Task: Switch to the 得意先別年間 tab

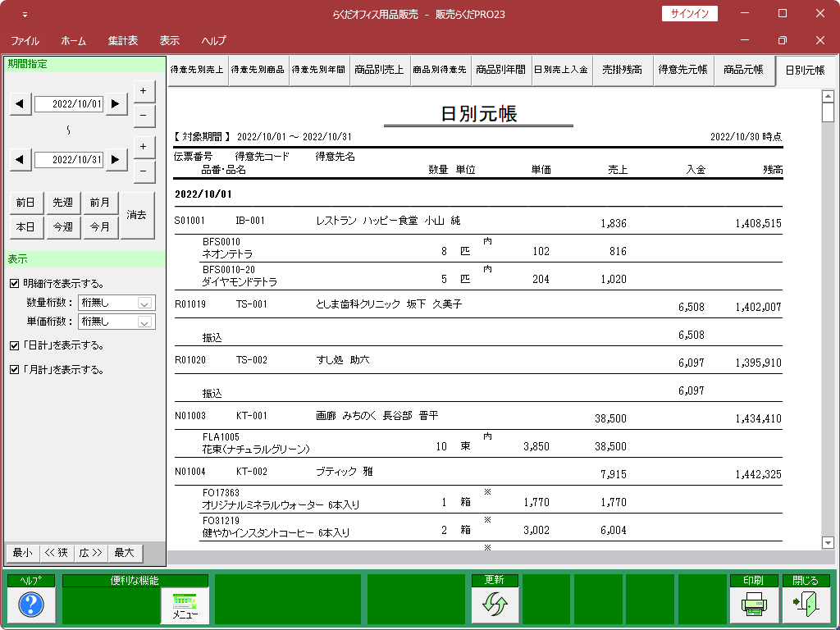Action: (x=319, y=71)
